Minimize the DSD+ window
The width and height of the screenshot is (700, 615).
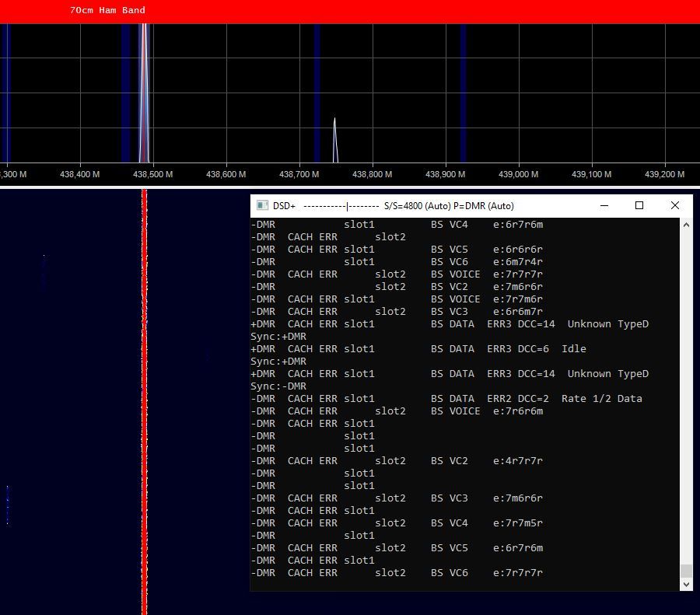(604, 205)
